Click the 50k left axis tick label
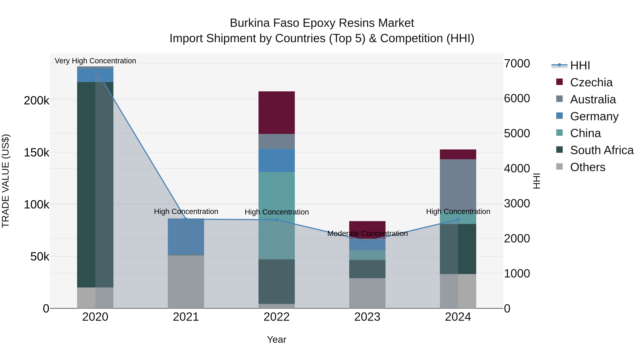 point(40,257)
